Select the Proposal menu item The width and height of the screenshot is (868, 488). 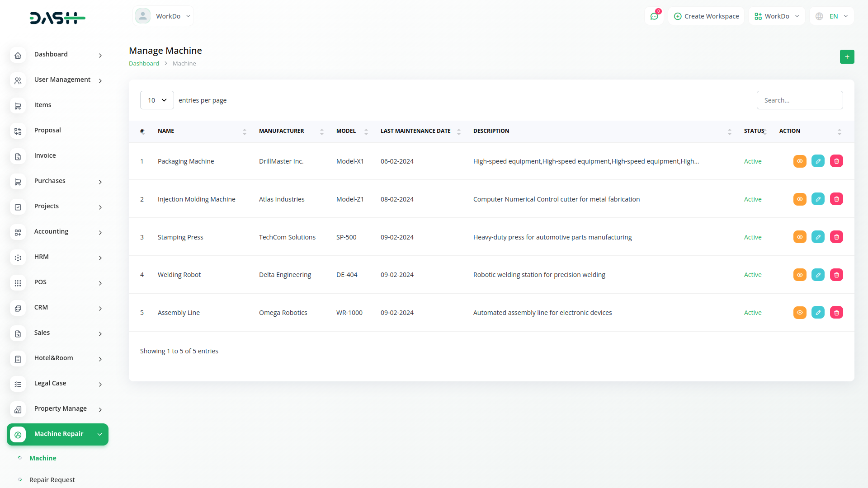pyautogui.click(x=47, y=131)
